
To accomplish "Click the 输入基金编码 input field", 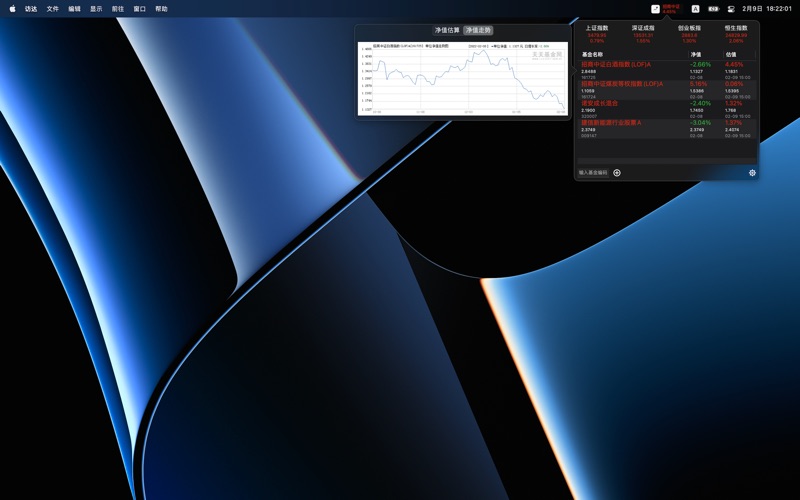I will tap(593, 173).
